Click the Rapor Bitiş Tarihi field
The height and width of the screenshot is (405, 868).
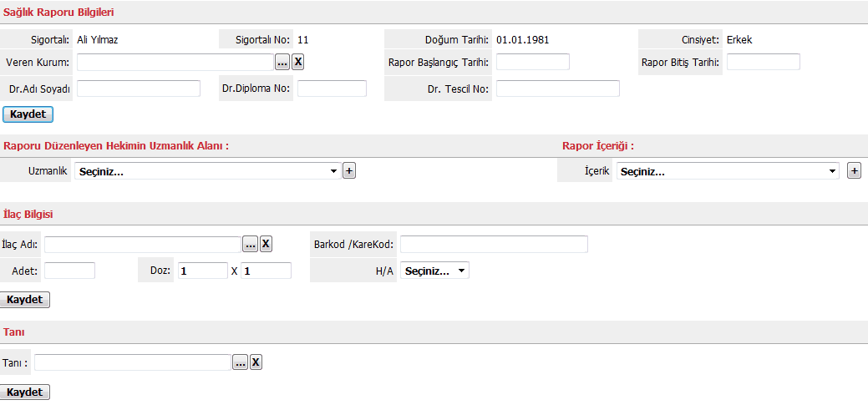tap(763, 62)
